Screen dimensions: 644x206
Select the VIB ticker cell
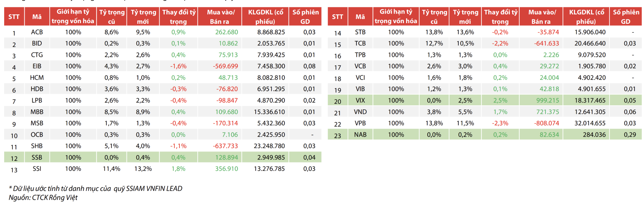coord(360,89)
